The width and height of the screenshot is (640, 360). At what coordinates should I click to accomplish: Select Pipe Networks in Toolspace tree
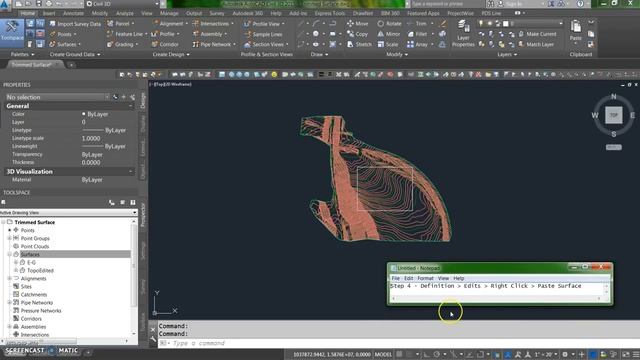[37, 302]
